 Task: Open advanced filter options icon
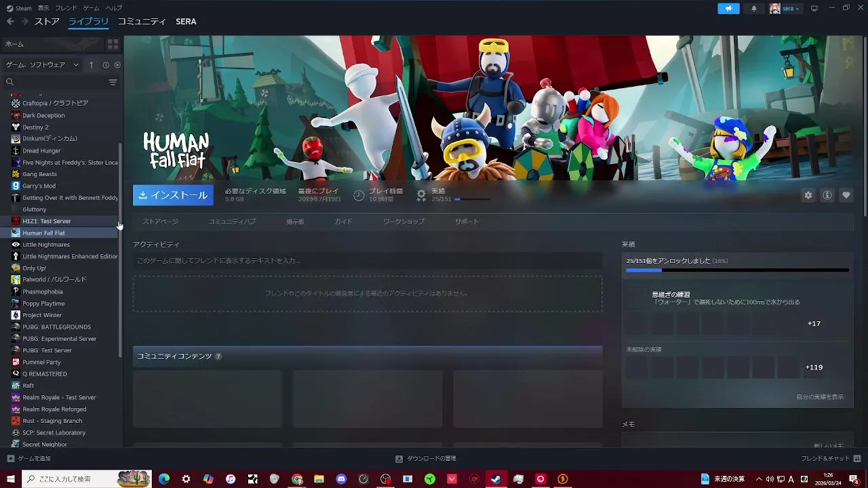(113, 82)
